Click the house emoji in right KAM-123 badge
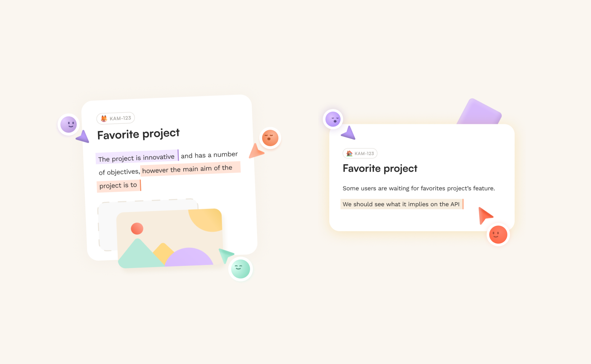Screen dimensions: 591x364 tap(350, 153)
